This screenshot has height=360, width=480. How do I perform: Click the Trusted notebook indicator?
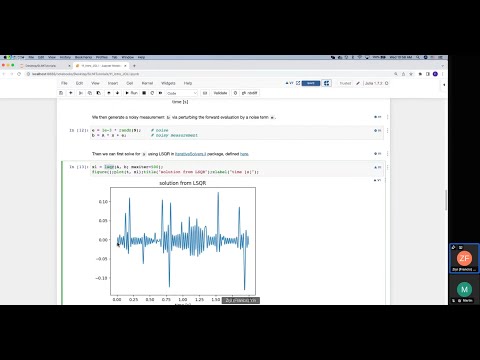tap(345, 83)
